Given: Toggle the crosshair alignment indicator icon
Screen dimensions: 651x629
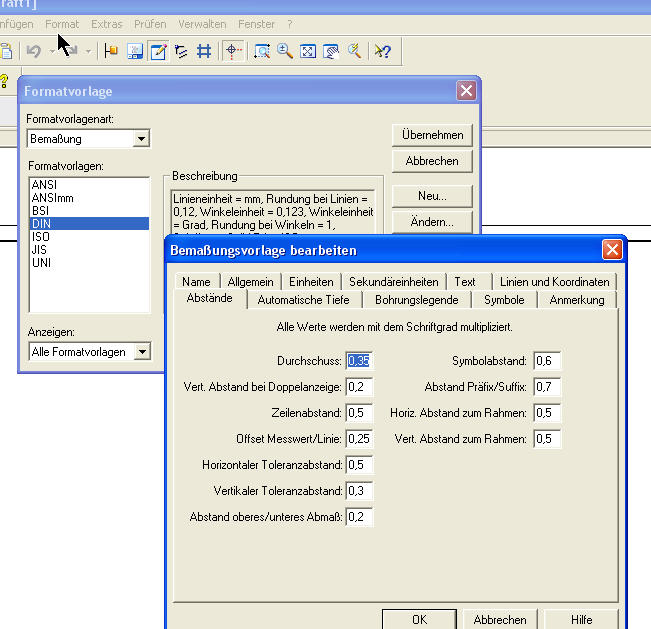Looking at the screenshot, I should pyautogui.click(x=233, y=51).
